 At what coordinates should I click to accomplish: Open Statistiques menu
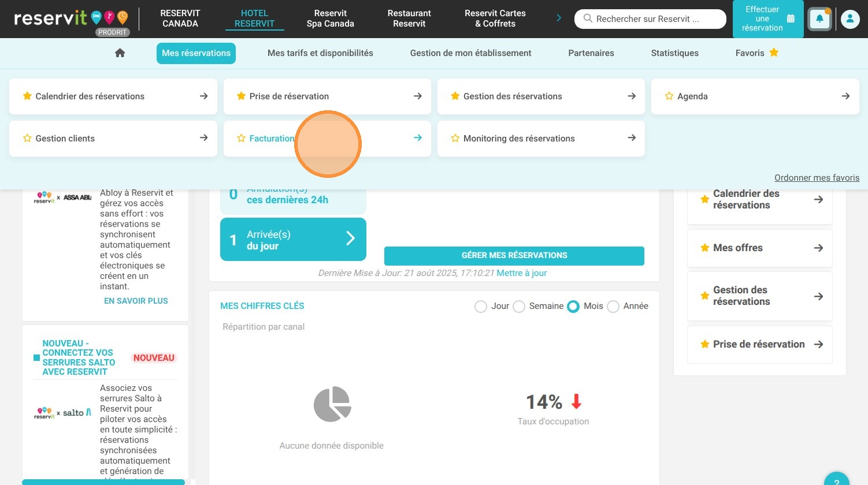click(x=674, y=53)
